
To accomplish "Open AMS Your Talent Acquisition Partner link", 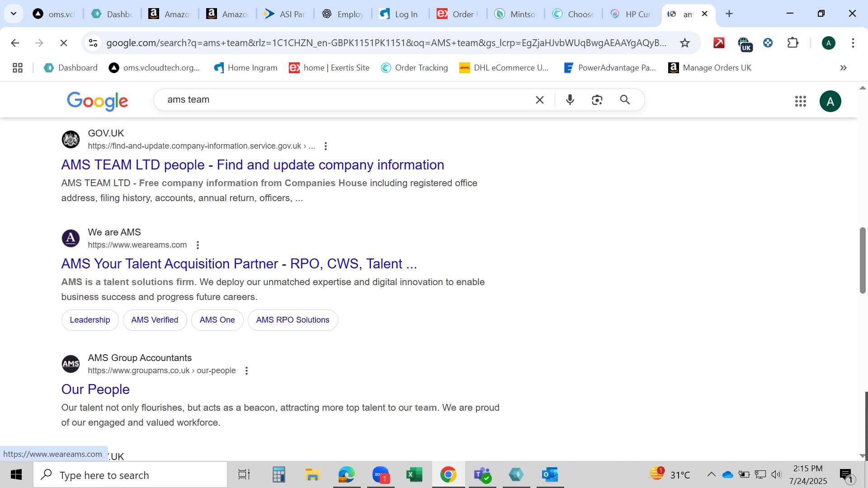I will coord(239,264).
